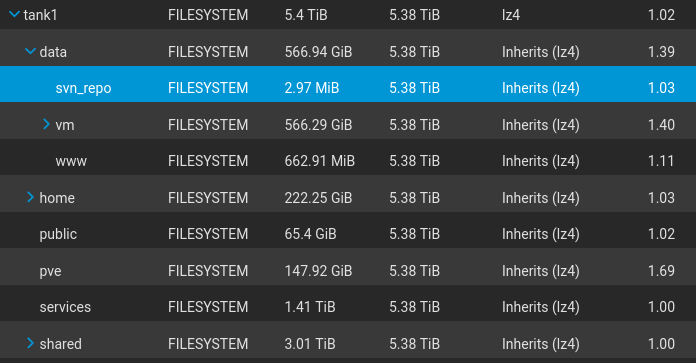Click the home dataset name

click(x=57, y=198)
